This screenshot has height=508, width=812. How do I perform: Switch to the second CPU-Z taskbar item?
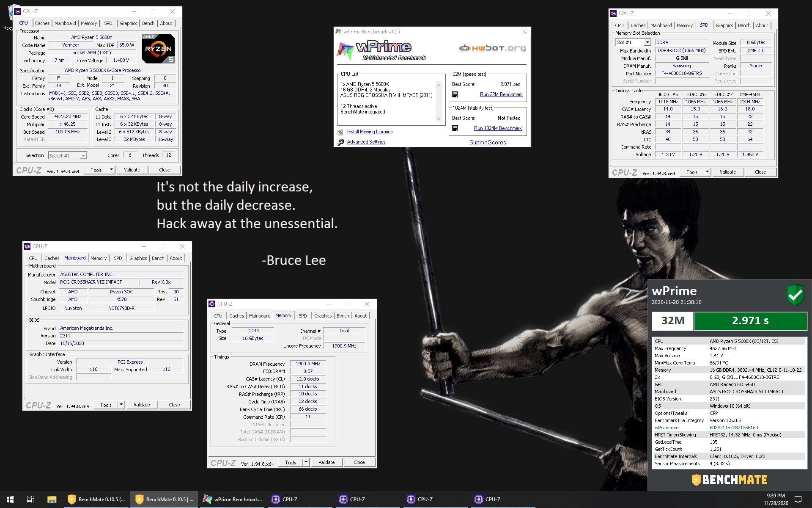click(368, 500)
